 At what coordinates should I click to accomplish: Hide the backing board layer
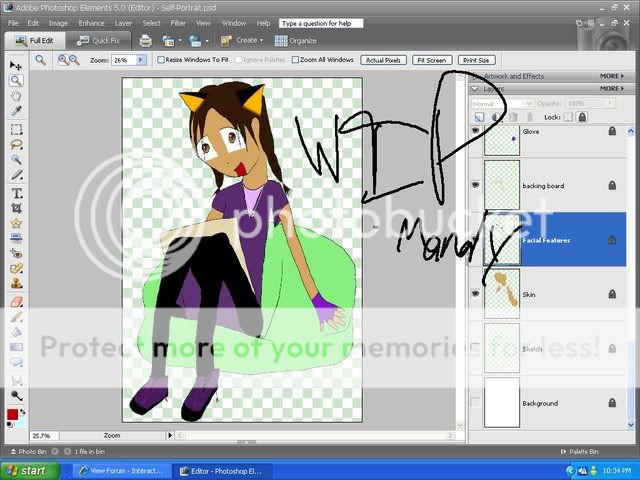tap(475, 185)
